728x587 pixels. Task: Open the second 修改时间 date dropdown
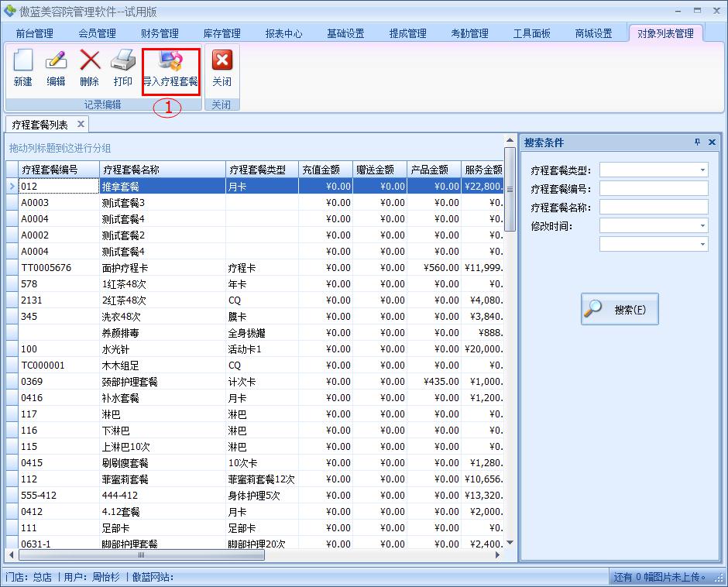[702, 244]
